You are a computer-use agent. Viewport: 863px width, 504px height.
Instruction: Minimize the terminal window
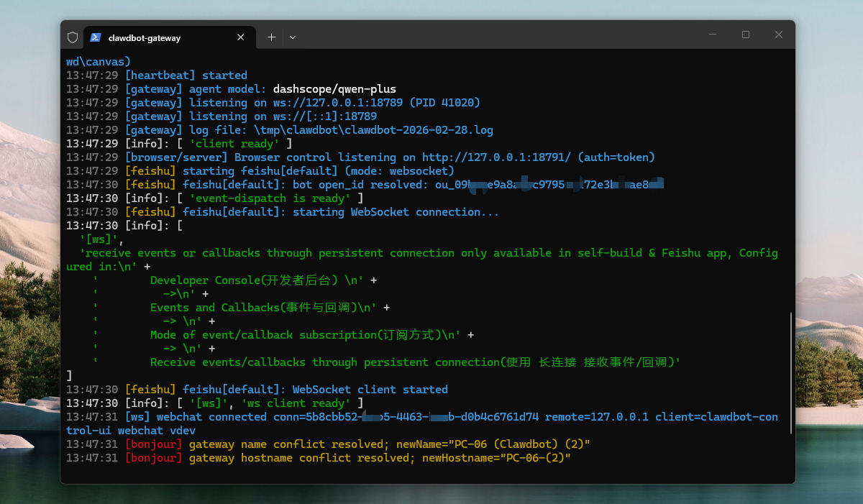point(712,35)
